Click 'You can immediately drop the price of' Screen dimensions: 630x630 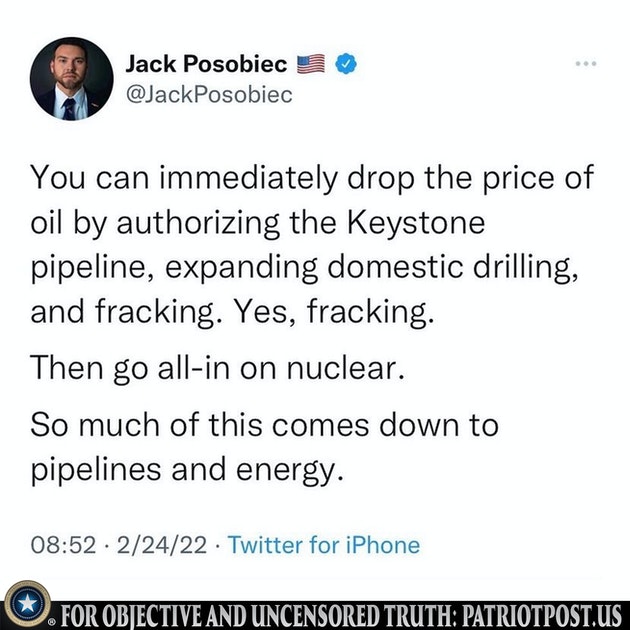(x=312, y=178)
